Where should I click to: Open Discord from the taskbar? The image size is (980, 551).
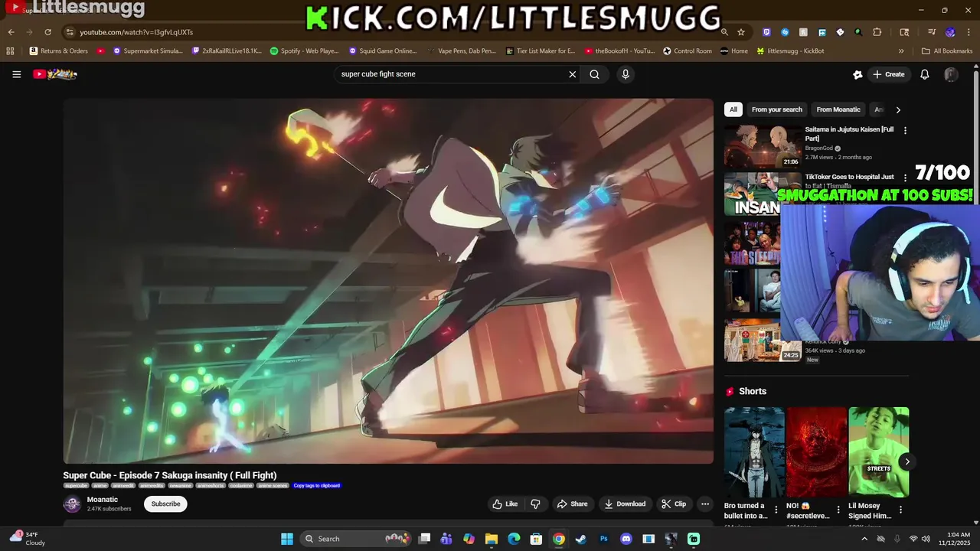point(626,539)
